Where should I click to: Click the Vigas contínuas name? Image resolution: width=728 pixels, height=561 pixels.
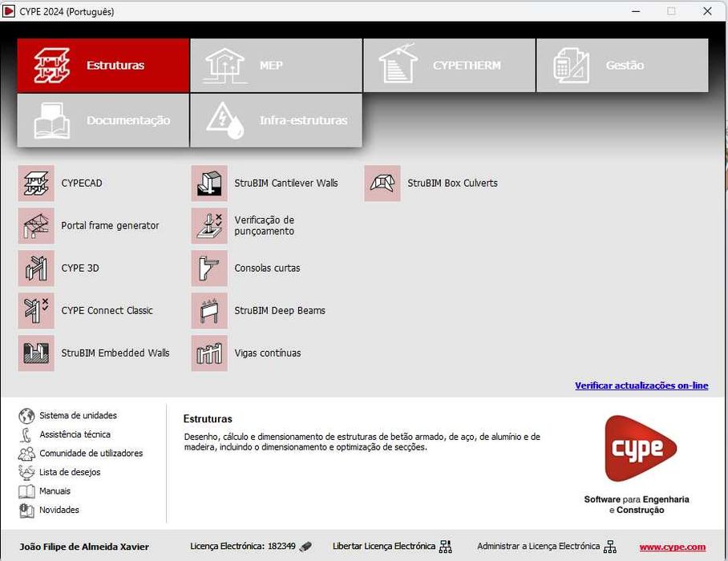point(268,353)
